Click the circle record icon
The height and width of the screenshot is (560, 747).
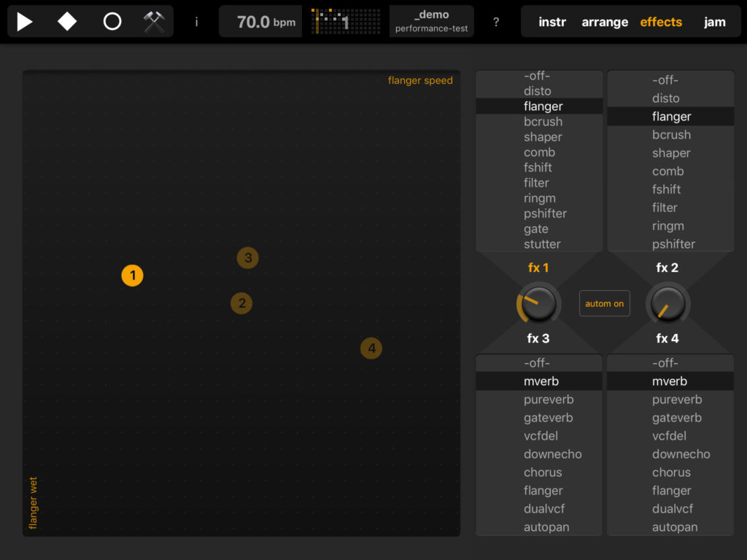click(x=112, y=22)
